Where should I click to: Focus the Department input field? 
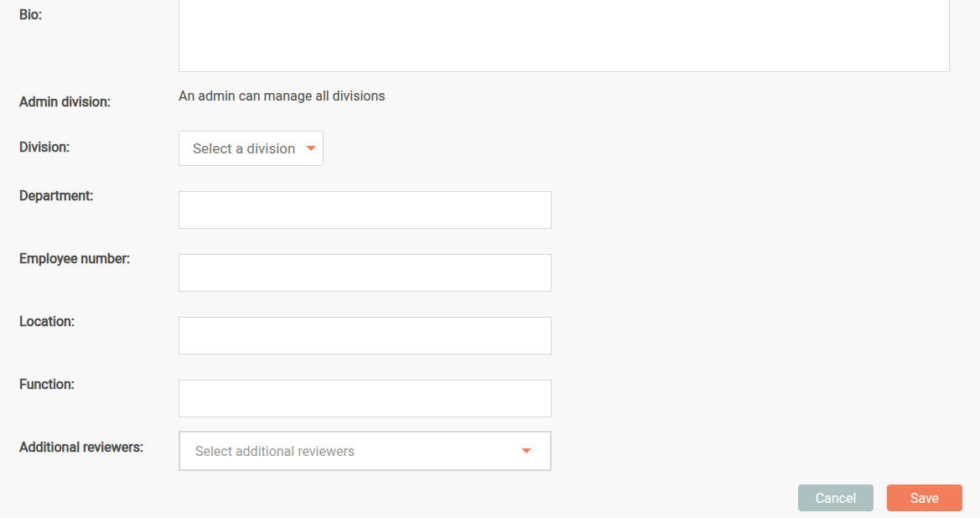[365, 210]
